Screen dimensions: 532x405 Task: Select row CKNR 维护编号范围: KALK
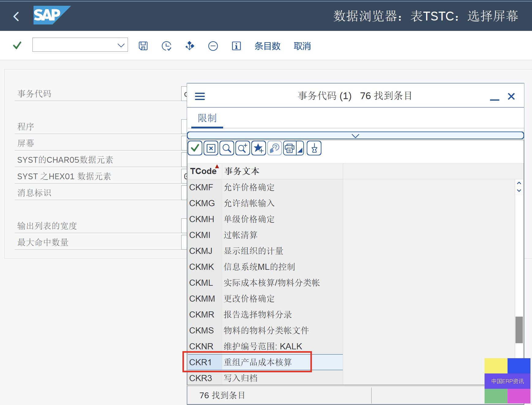265,346
